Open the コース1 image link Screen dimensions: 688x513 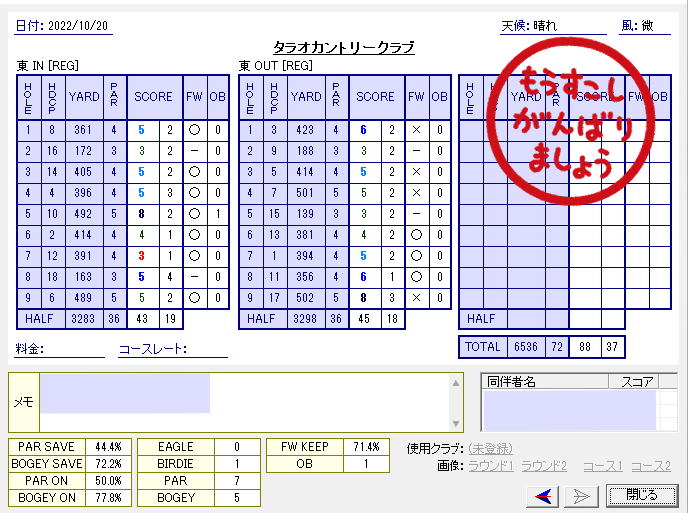[x=603, y=466]
